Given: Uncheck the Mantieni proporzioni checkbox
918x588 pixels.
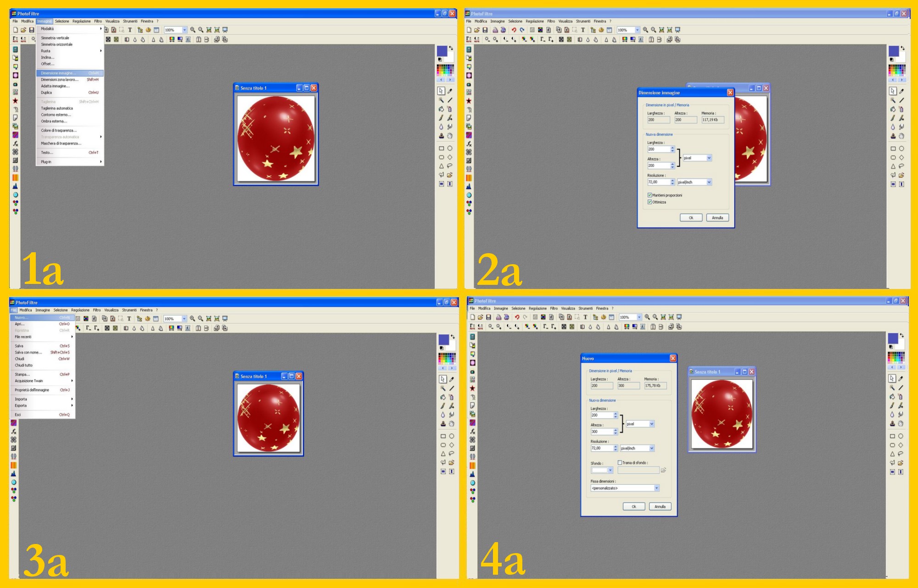Looking at the screenshot, I should [649, 195].
